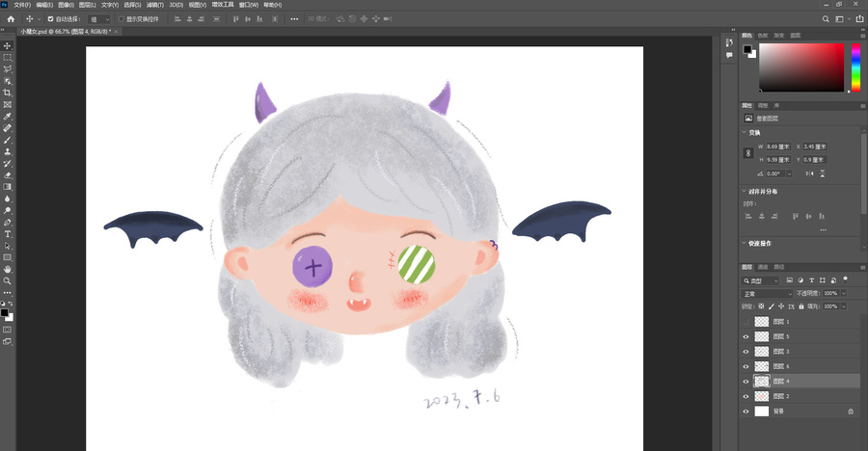Hide layer 图层 4 with eye icon
Viewport: 868px width, 451px height.
coord(746,382)
